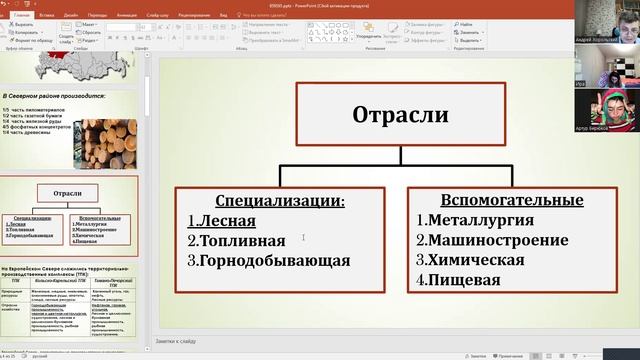Switch to normal view icon in status bar
This screenshot has width=640, height=360.
click(536, 356)
